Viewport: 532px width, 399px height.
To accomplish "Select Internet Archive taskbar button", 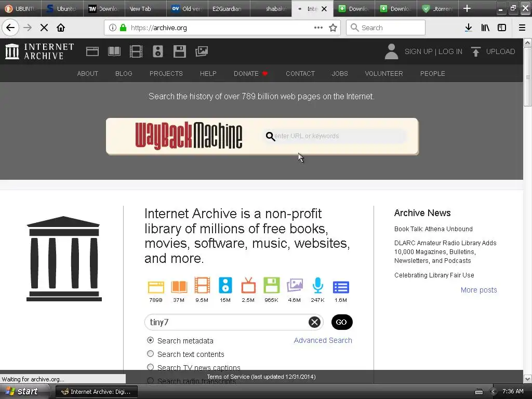I will (96, 392).
